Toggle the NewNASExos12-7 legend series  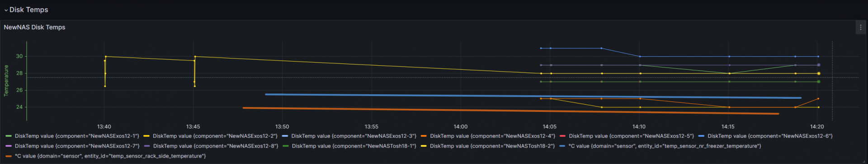(x=77, y=146)
